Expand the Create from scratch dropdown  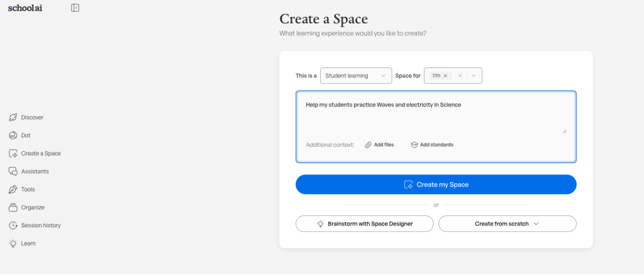508,224
